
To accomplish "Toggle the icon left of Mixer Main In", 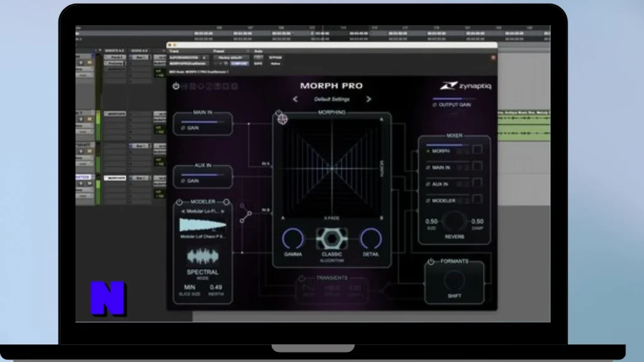I will pyautogui.click(x=428, y=168).
